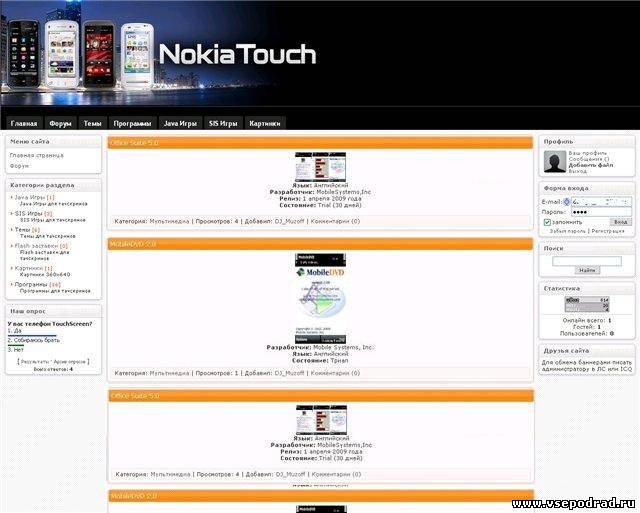Open DJ_Muzoff profile in Просмотров: 1 row
This screenshot has height=513, width=640.
click(289, 373)
